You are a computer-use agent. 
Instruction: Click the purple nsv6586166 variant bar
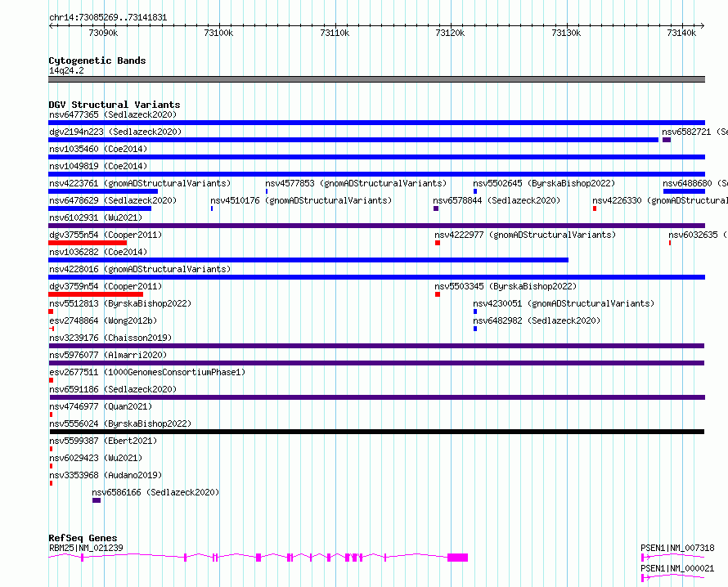pos(97,500)
